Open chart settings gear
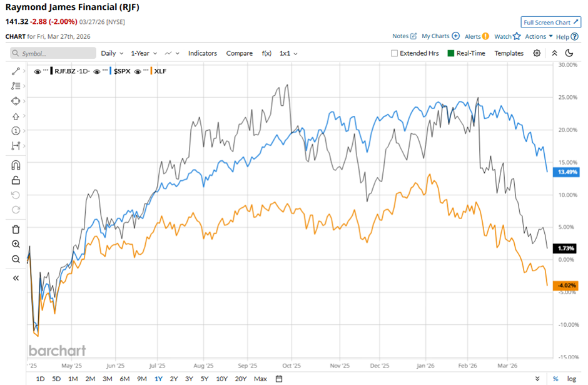 coord(537,53)
